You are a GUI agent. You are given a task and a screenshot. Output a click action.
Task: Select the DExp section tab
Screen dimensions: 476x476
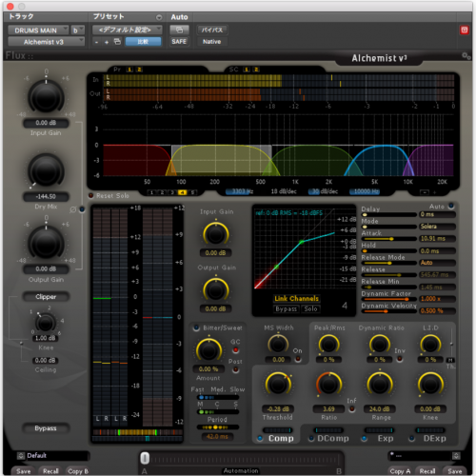click(434, 439)
